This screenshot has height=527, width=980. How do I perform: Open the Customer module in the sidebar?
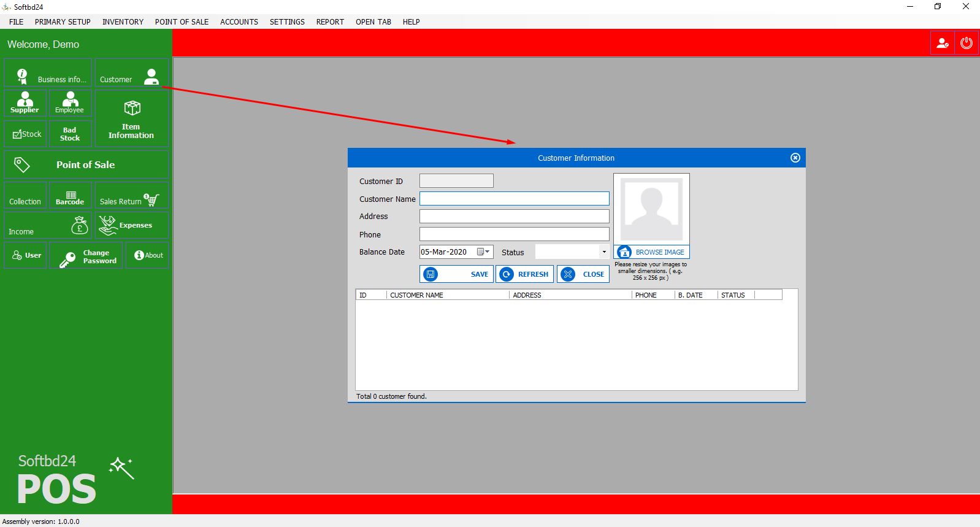[x=131, y=72]
